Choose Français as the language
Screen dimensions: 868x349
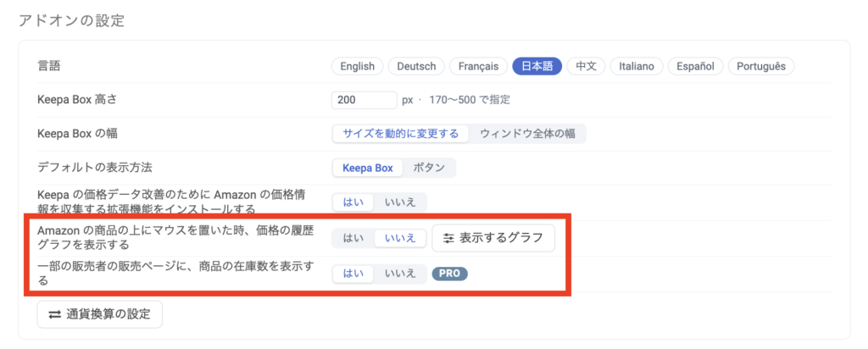pyautogui.click(x=478, y=66)
